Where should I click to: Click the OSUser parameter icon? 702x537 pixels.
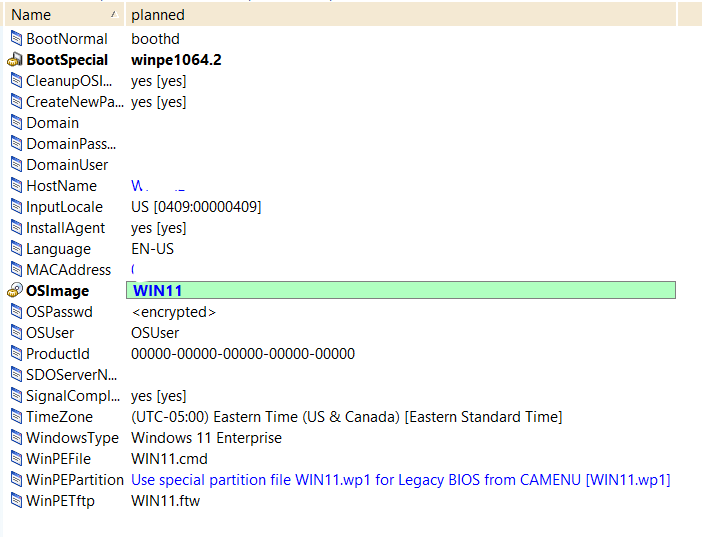coord(16,333)
